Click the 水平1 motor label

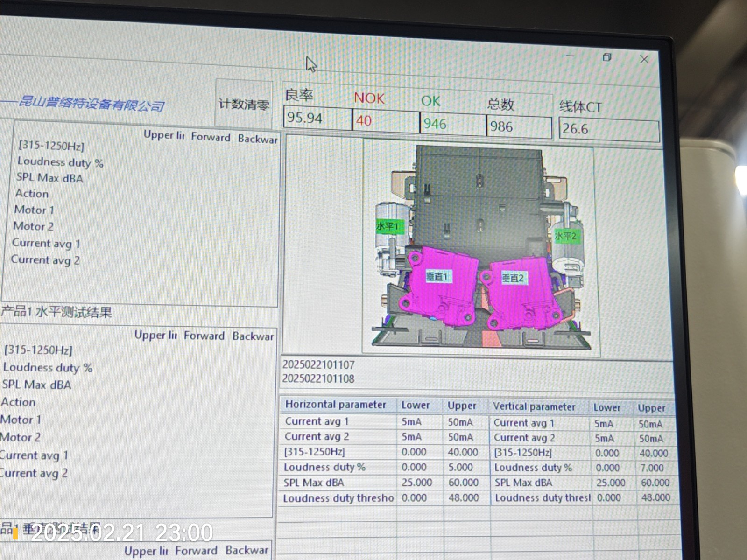[388, 227]
